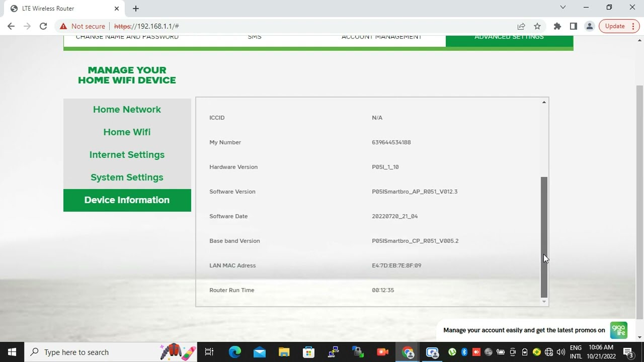
Task: Select the LAN MAC address value
Action: 396,265
